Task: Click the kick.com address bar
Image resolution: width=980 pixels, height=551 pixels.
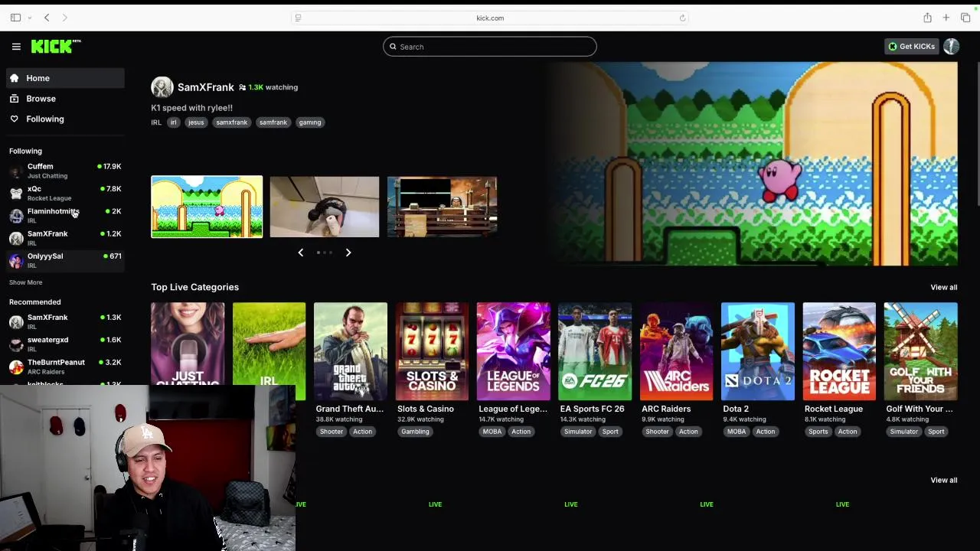Action: pyautogui.click(x=490, y=18)
